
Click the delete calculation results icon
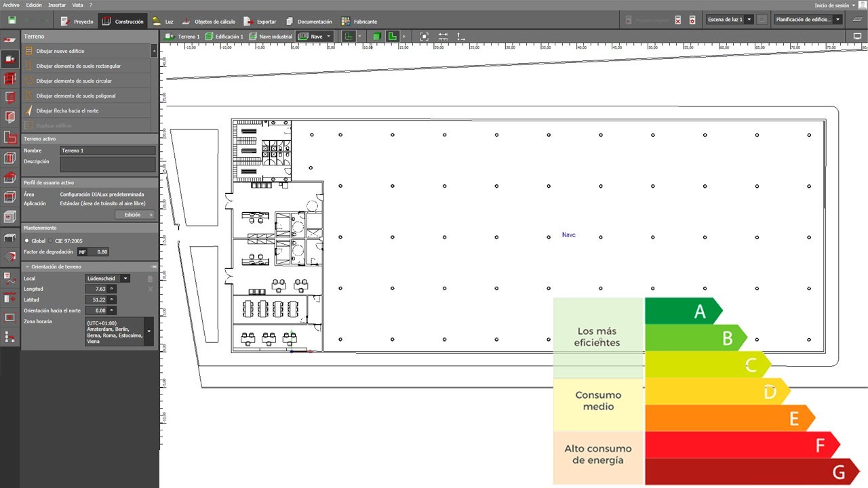[x=677, y=20]
